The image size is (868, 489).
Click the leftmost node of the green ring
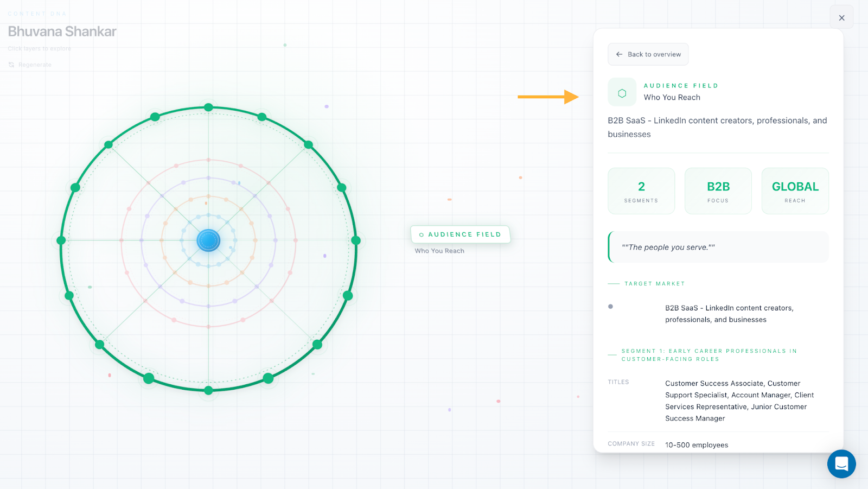61,240
